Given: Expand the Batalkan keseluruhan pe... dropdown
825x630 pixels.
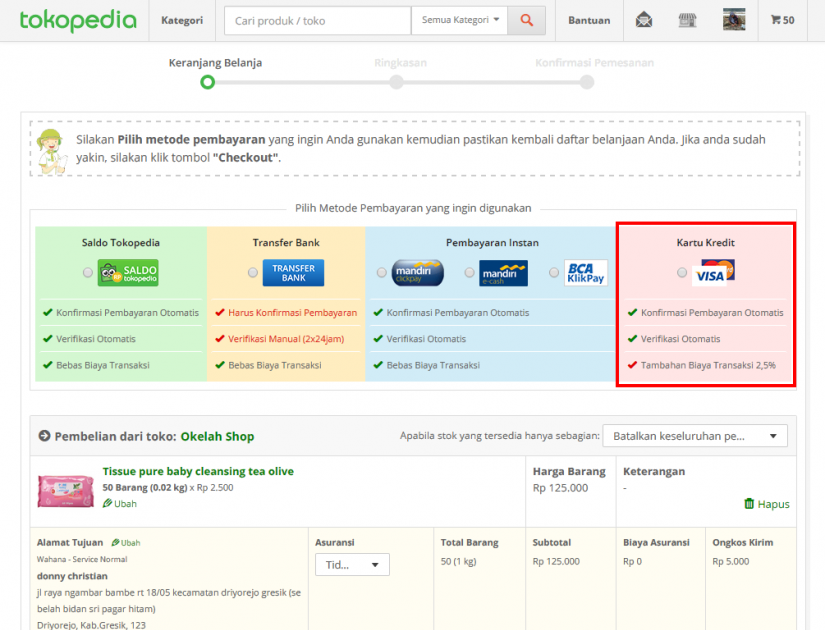Looking at the screenshot, I should tap(695, 436).
